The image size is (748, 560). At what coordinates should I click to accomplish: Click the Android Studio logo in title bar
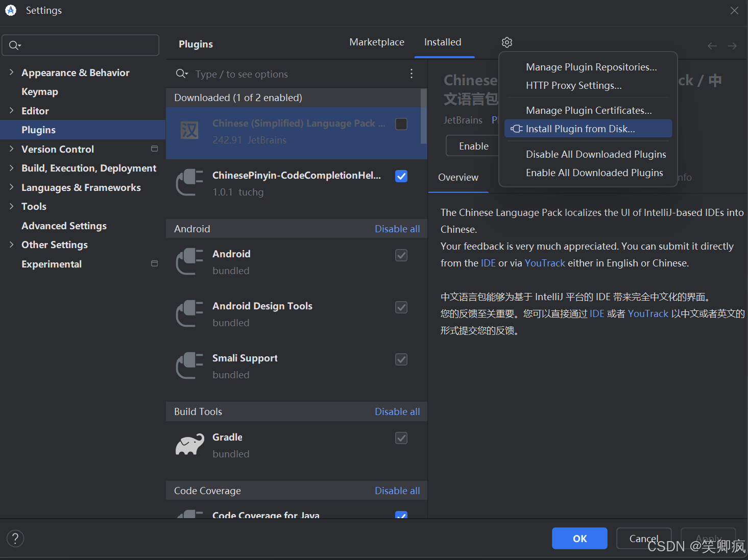click(x=11, y=10)
